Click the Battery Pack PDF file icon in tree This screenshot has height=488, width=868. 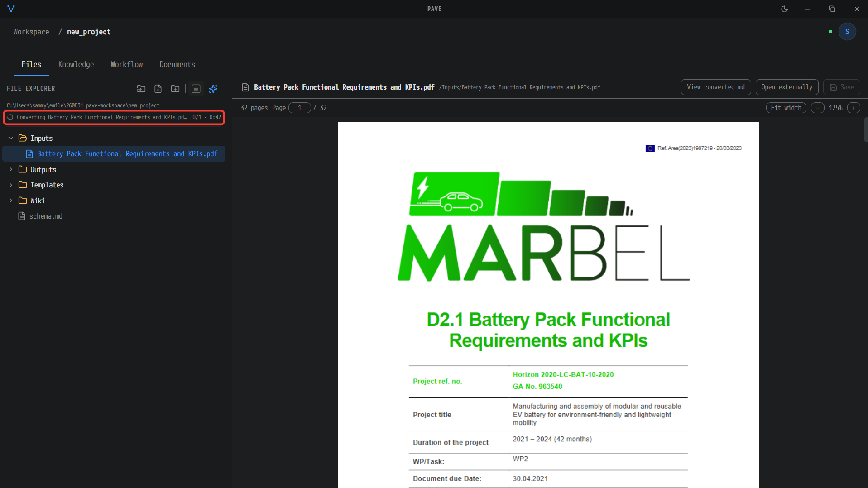pyautogui.click(x=29, y=154)
